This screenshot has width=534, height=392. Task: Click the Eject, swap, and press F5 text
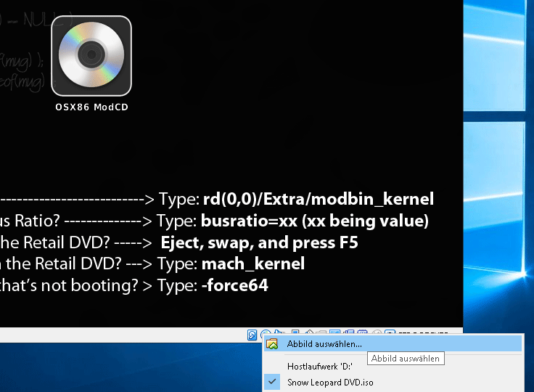coord(259,242)
